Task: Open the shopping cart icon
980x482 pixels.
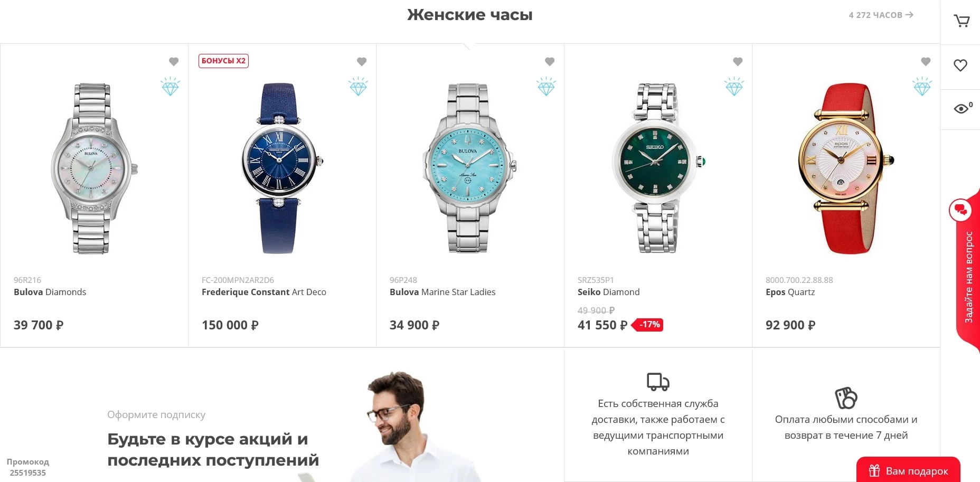Action: pyautogui.click(x=962, y=21)
